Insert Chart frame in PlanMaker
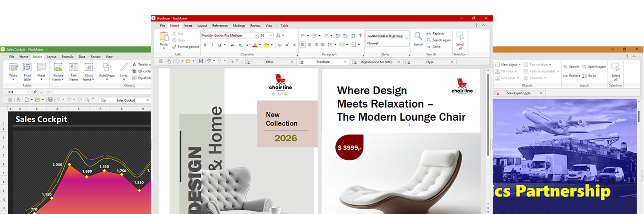 click(x=89, y=72)
